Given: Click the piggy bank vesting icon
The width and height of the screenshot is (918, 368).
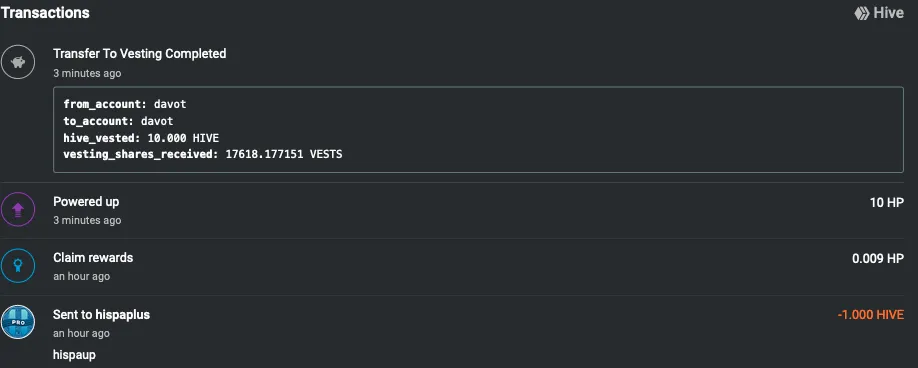Looking at the screenshot, I should pyautogui.click(x=18, y=61).
